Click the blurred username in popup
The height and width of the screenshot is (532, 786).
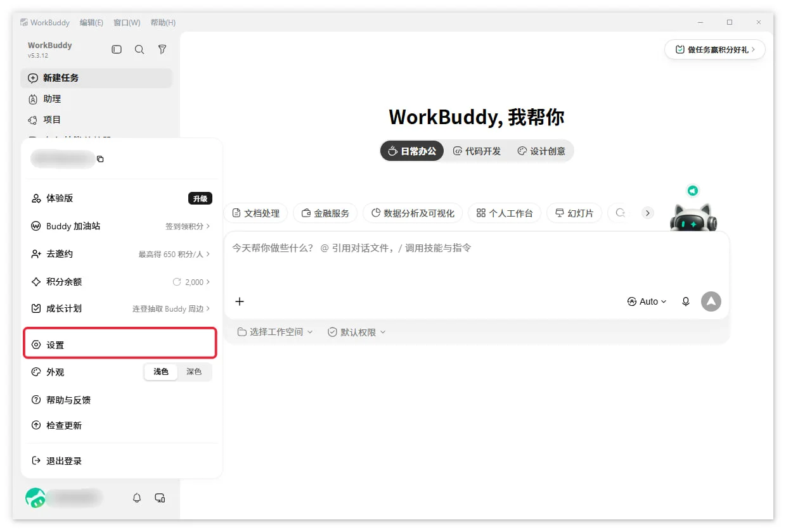pos(61,159)
